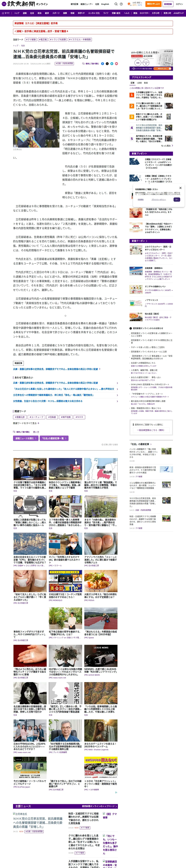Open the rank 1 ranking article
The height and width of the screenshot is (868, 186).
coord(151,95)
